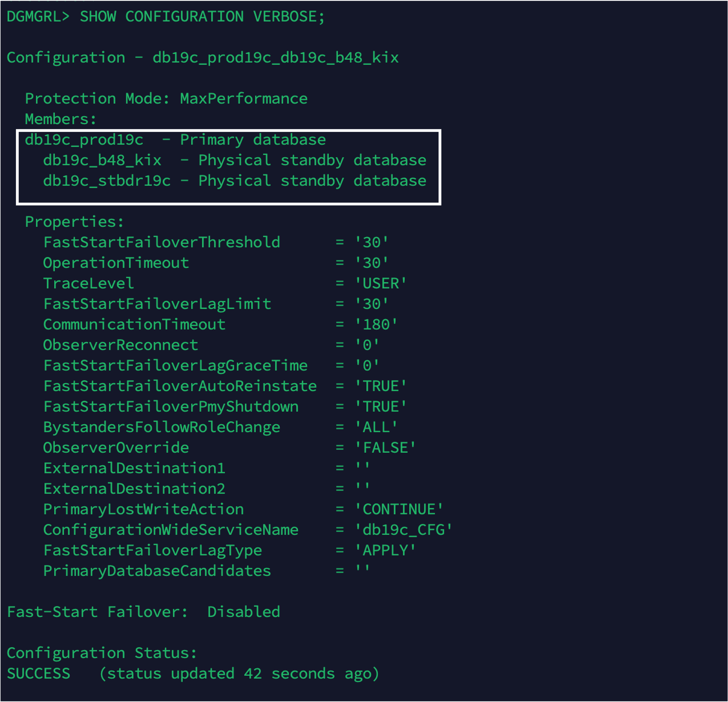Click the ObserverReconnect property name
728x702 pixels.
[120, 345]
